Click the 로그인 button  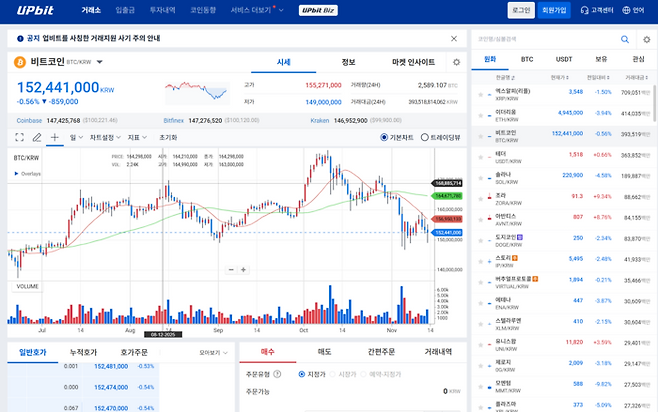click(521, 10)
